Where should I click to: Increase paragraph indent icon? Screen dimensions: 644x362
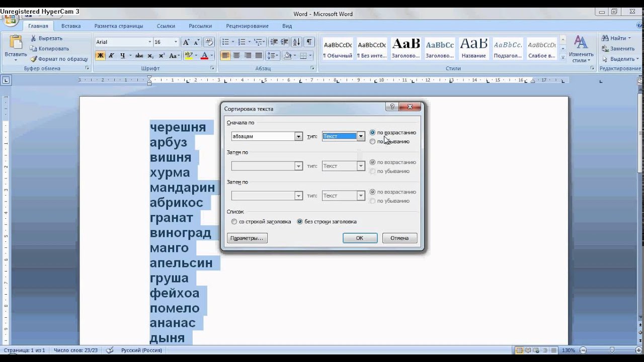click(285, 42)
